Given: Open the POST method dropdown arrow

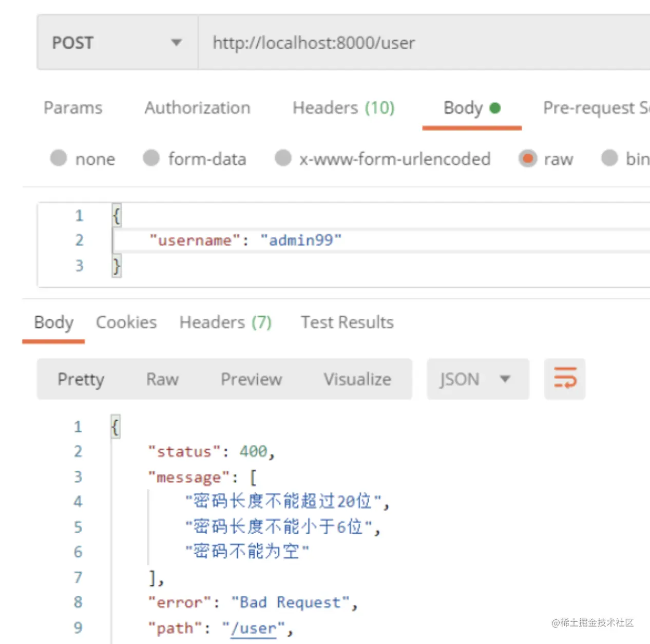Looking at the screenshot, I should point(176,43).
